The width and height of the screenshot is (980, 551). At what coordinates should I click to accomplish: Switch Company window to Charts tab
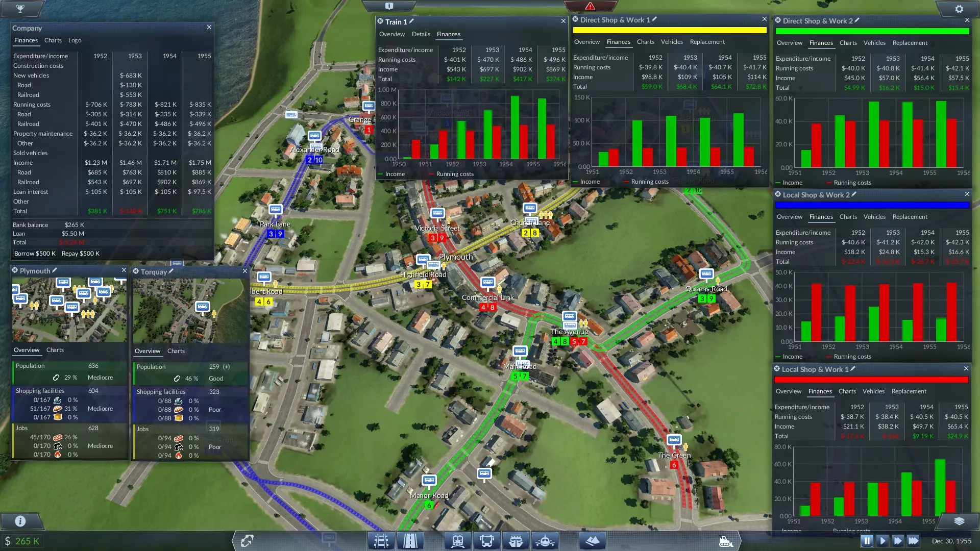pos(53,40)
